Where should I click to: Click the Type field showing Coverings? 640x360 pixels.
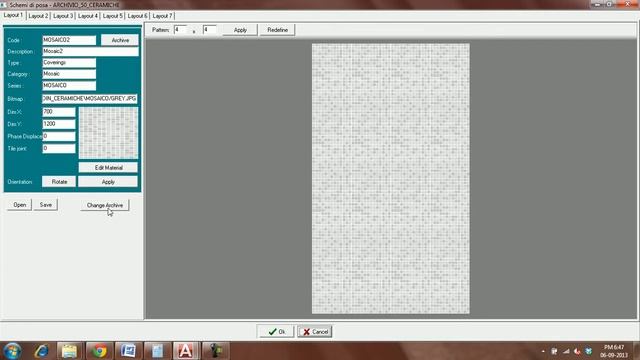click(69, 63)
